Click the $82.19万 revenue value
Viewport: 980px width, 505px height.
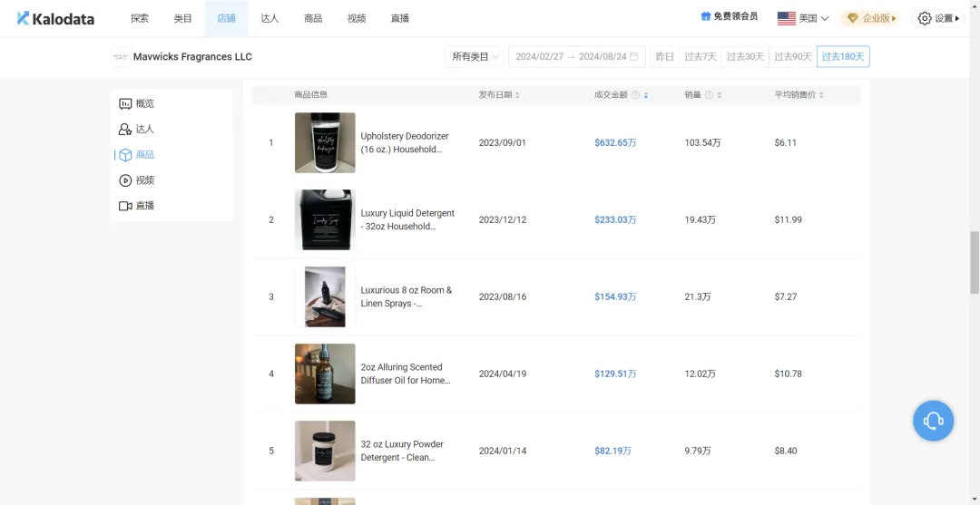coord(613,451)
